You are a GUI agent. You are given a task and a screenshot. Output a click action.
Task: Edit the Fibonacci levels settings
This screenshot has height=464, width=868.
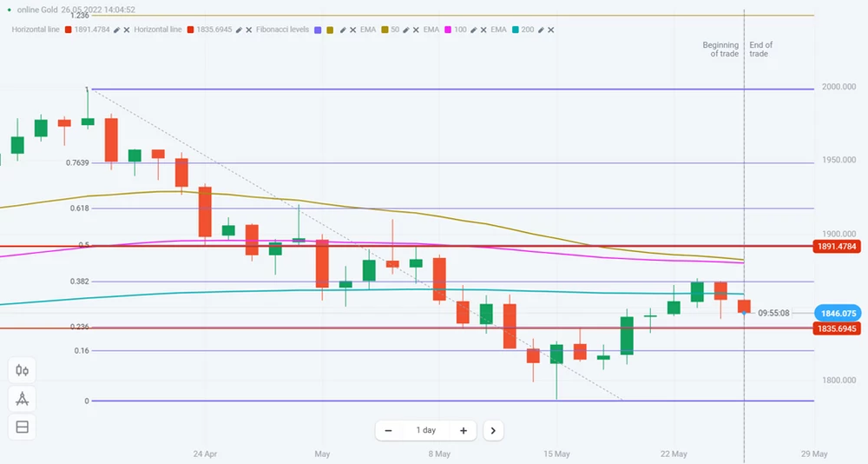343,30
